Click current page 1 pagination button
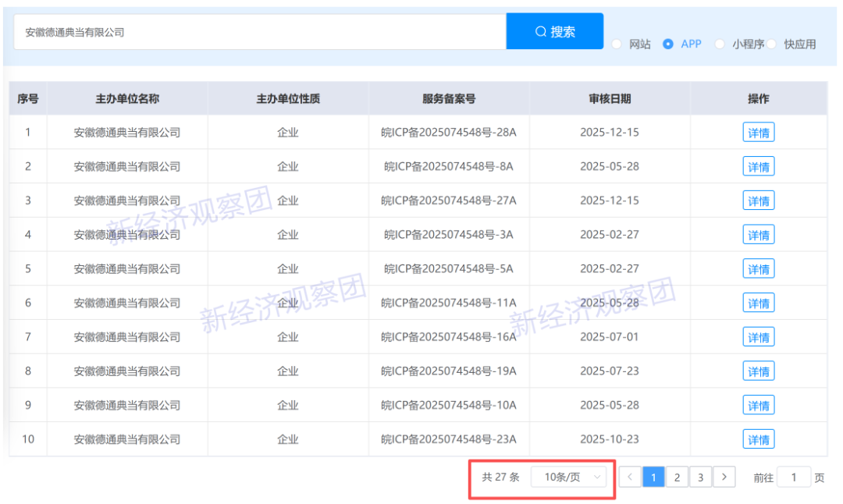 tap(653, 477)
